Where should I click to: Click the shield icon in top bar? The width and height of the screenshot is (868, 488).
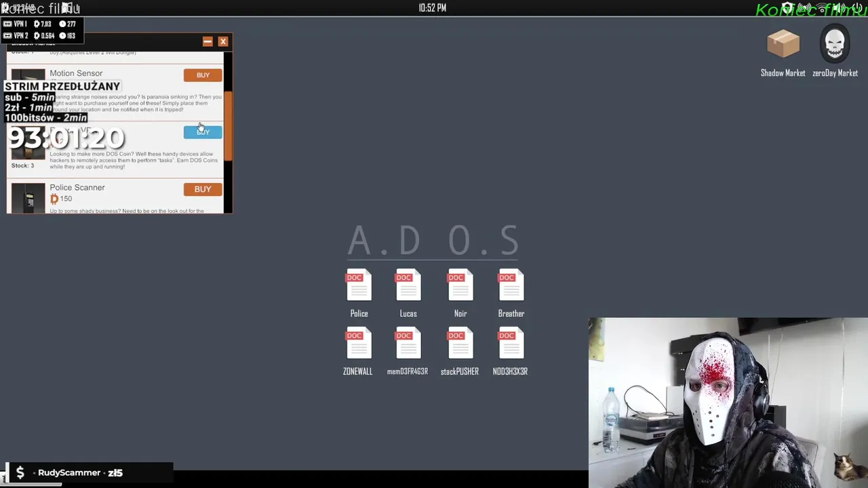click(787, 7)
